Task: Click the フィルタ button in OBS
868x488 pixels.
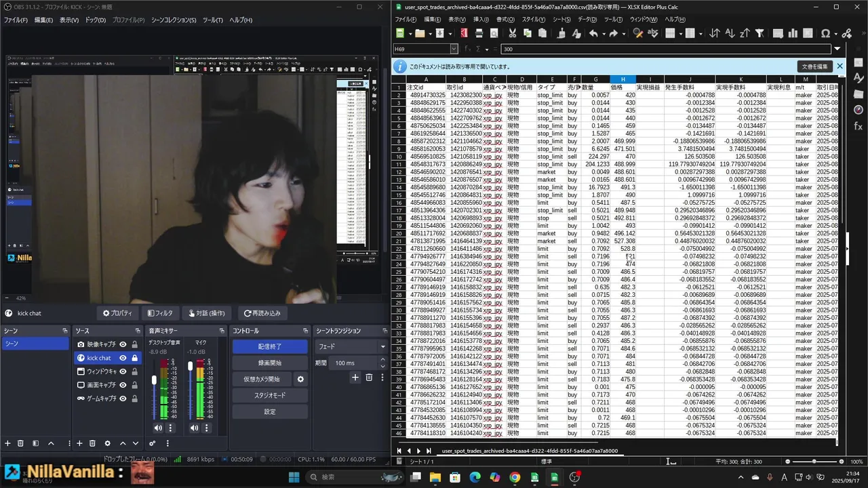Action: pos(160,313)
